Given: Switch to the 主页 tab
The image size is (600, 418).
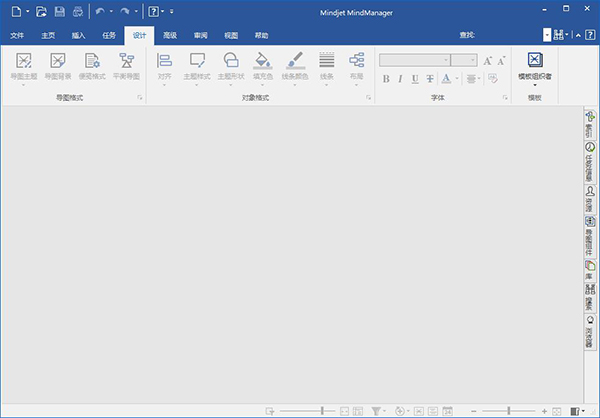Looking at the screenshot, I should coord(48,36).
